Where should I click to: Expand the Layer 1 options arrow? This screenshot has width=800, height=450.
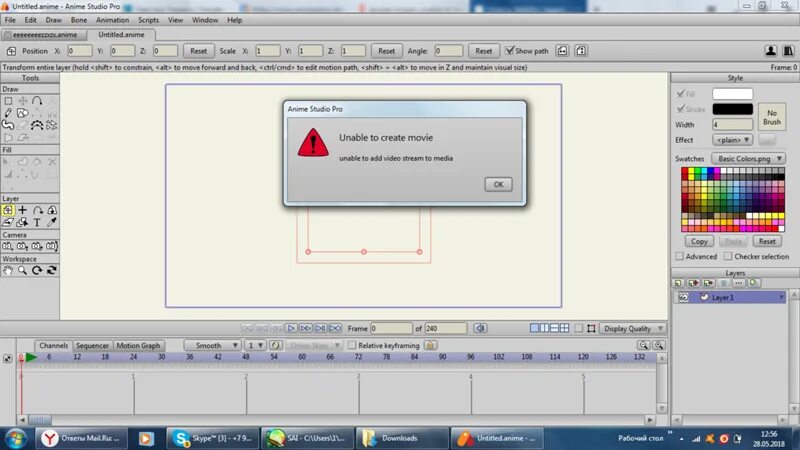[x=781, y=297]
